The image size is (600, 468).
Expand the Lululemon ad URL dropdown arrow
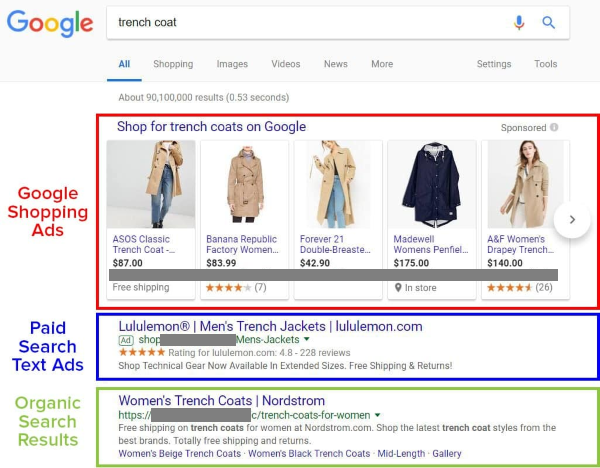pos(307,339)
